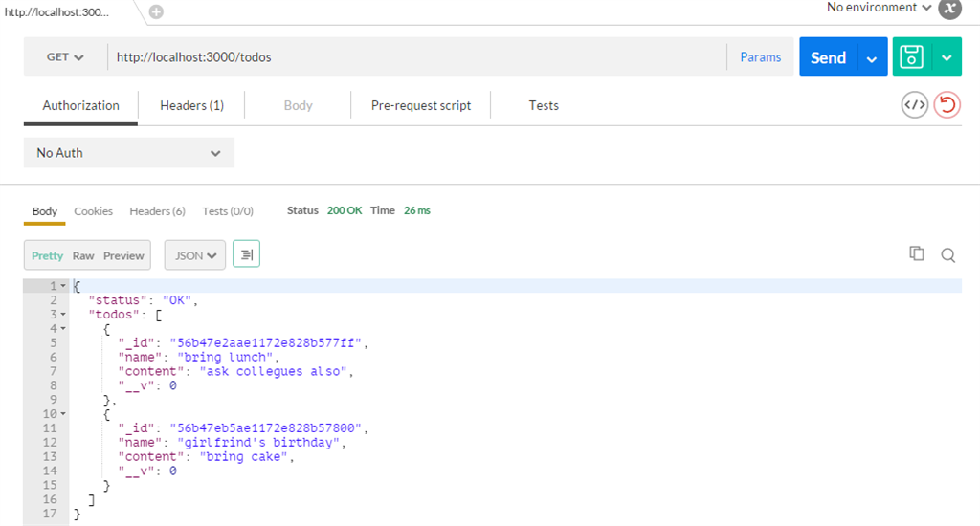
Task: Switch to the Cookies response tab
Action: (93, 211)
